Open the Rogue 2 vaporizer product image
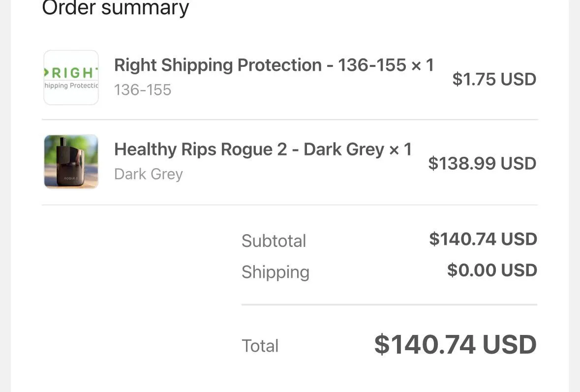This screenshot has width=580, height=392. [x=71, y=161]
